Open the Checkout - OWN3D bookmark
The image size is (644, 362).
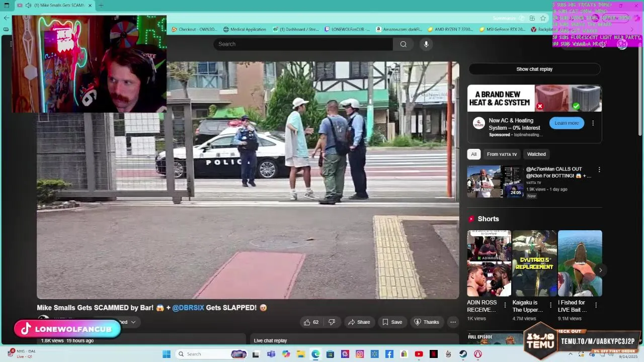(x=194, y=30)
